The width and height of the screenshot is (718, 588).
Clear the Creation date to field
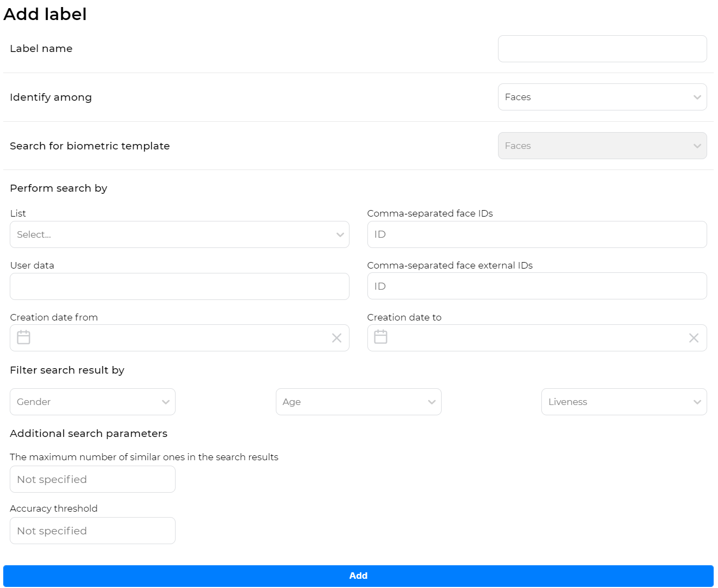coord(694,337)
